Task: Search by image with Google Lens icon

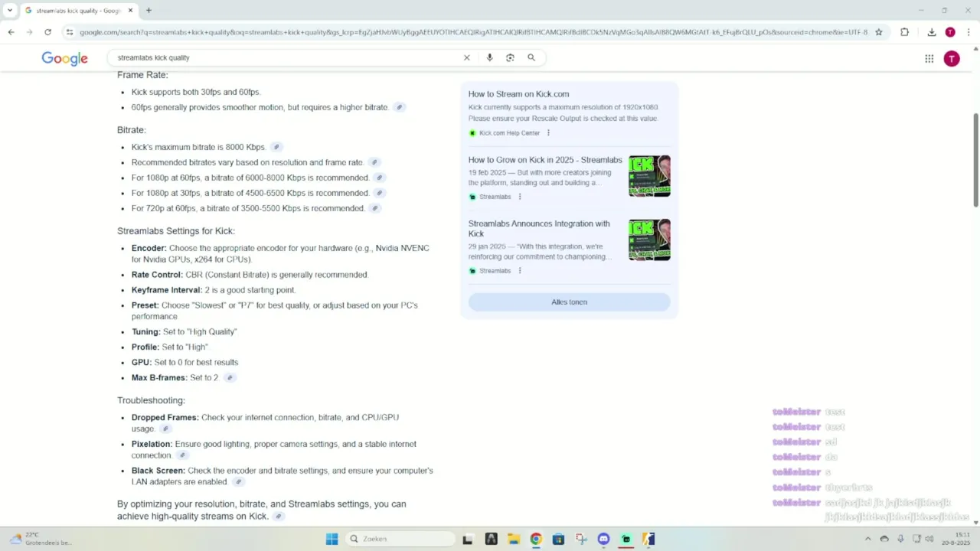Action: [x=510, y=57]
